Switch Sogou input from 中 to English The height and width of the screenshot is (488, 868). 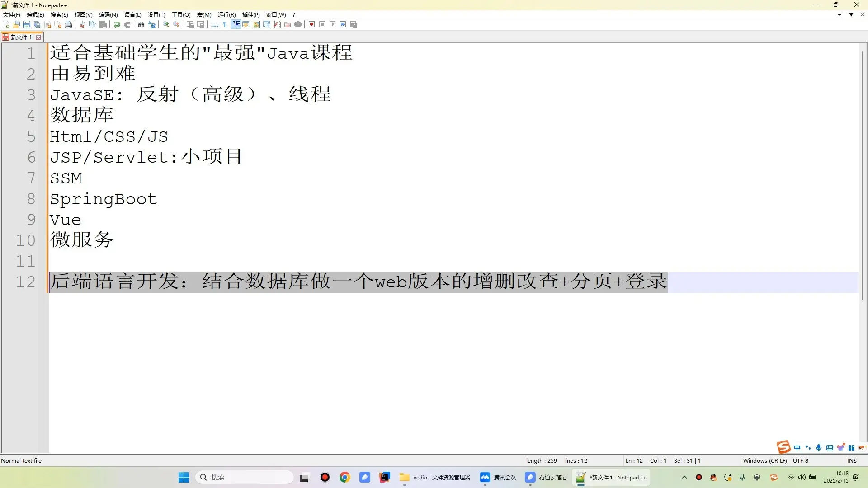point(797,448)
